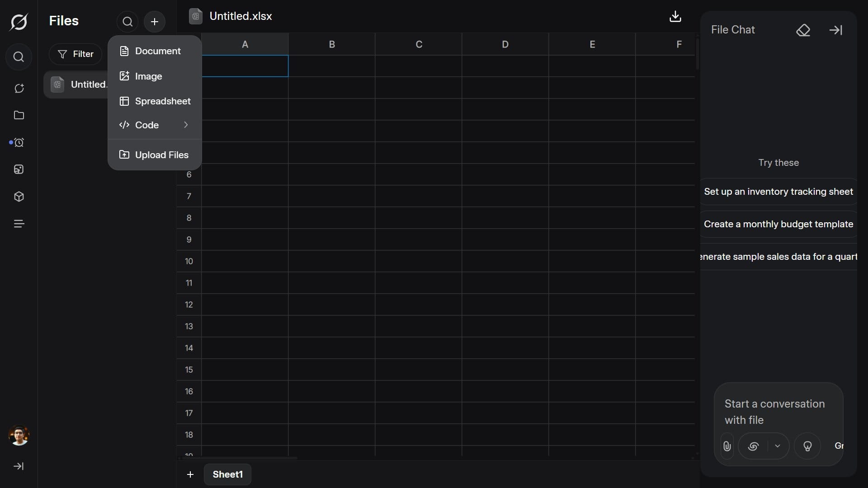Click the attach paperclip icon in chat
This screenshot has height=488, width=868.
point(727,446)
